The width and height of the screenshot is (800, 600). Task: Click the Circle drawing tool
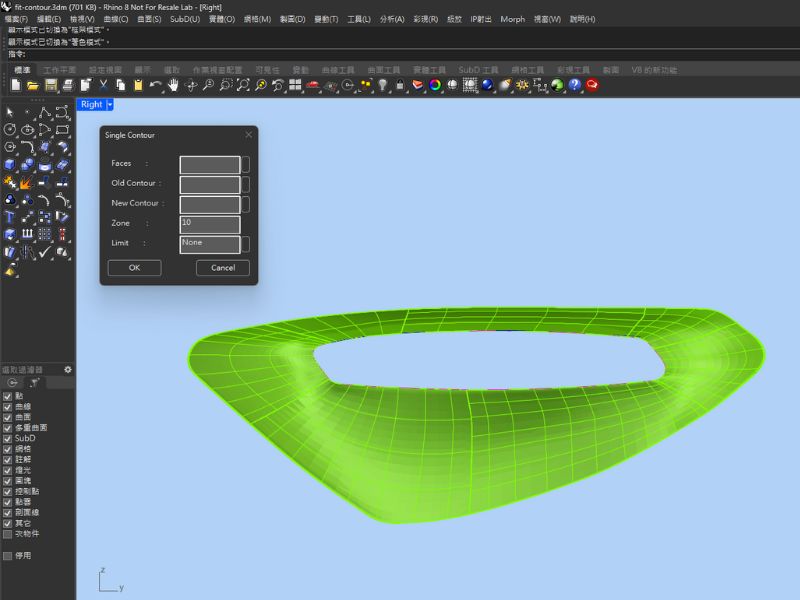tap(9, 129)
